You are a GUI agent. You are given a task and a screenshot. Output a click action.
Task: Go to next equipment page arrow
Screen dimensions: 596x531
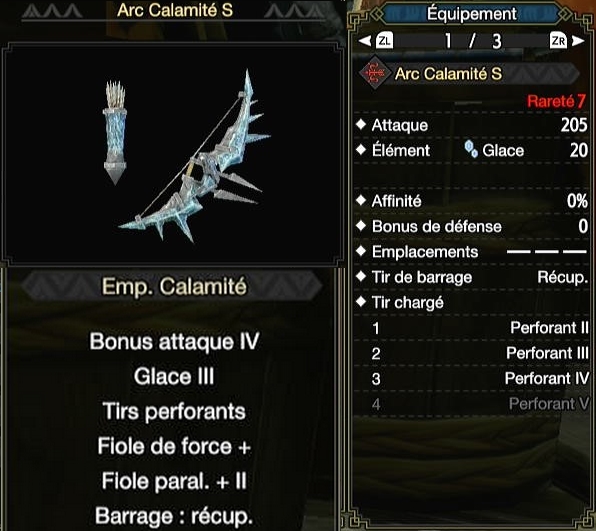point(578,41)
